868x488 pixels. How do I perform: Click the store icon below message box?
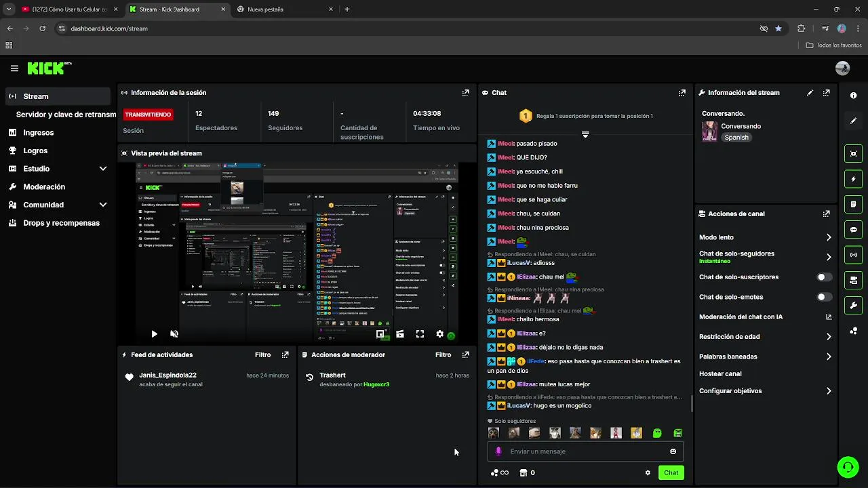523,473
